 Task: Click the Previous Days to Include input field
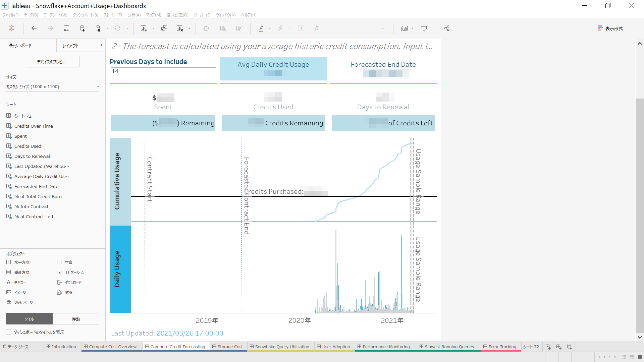(x=163, y=71)
